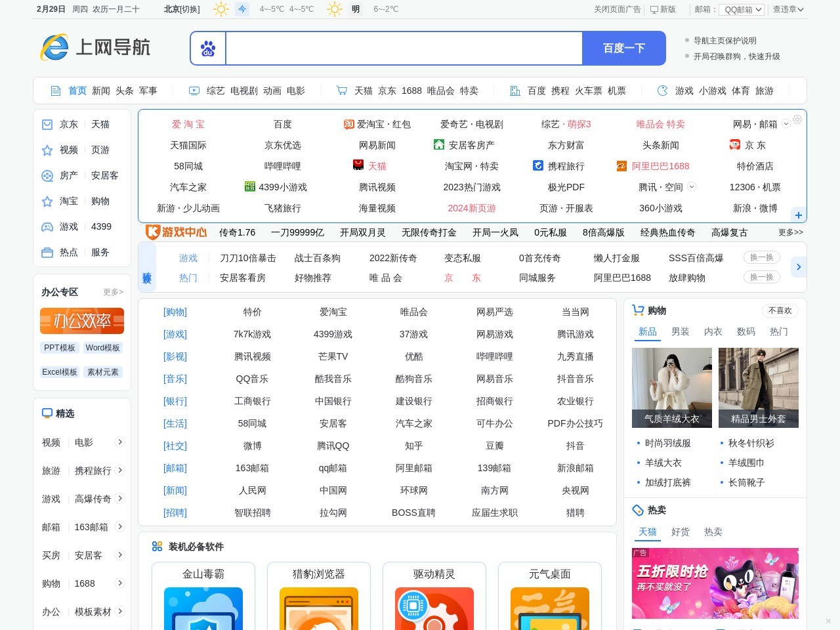The width and height of the screenshot is (840, 630).
Task: Click the 百度一下 search button
Action: pos(623,48)
